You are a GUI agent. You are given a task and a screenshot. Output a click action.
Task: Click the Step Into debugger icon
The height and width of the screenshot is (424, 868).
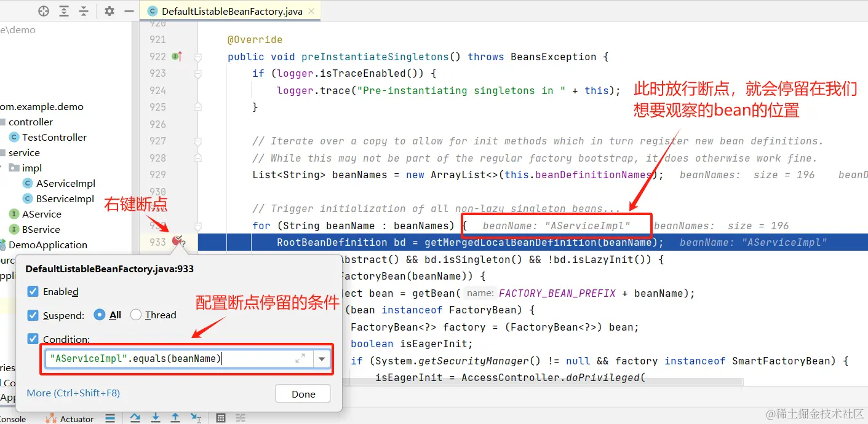pyautogui.click(x=156, y=418)
